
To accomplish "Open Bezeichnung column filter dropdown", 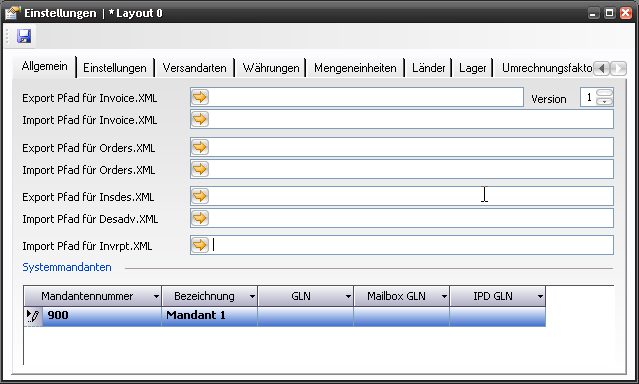I will tap(252, 296).
